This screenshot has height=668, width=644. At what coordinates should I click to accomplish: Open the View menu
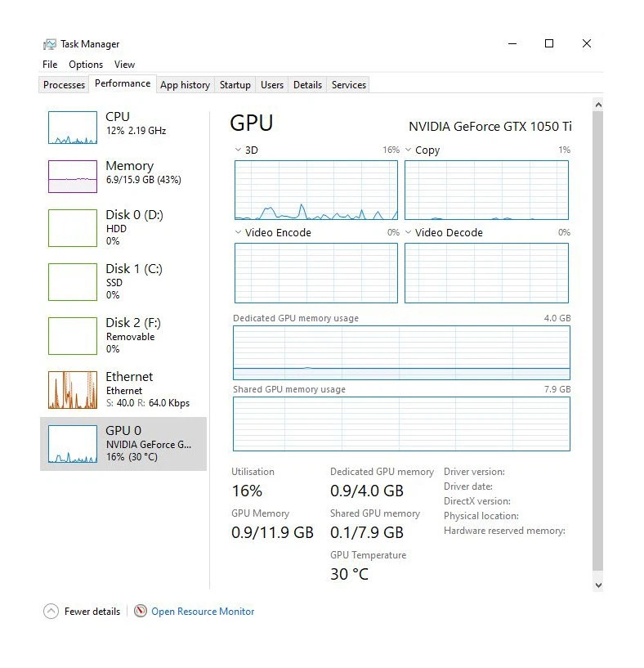pyautogui.click(x=124, y=65)
